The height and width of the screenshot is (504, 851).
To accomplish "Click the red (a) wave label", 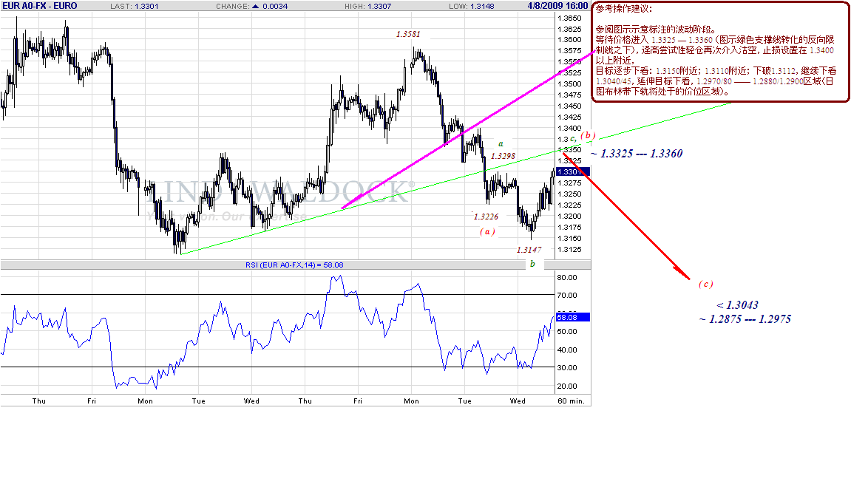I will tap(487, 231).
